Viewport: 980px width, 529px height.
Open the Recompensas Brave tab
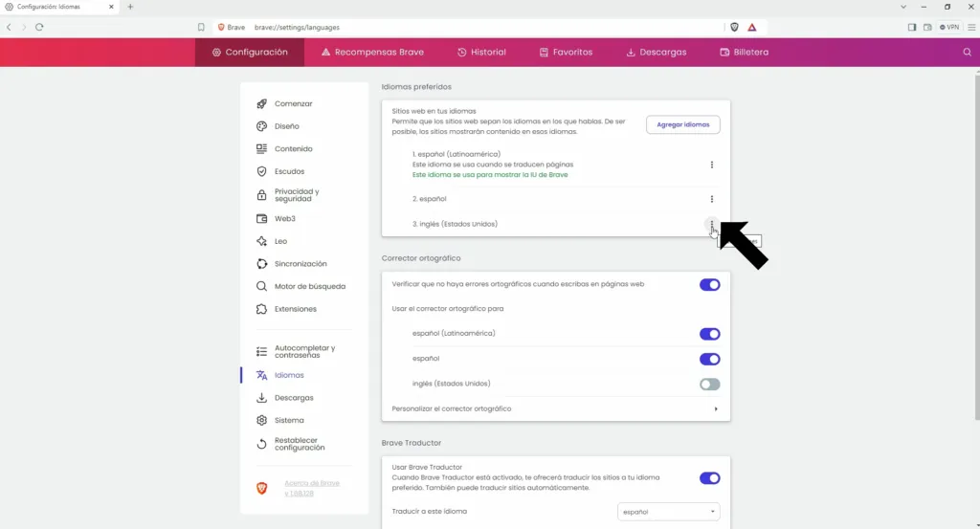(372, 53)
